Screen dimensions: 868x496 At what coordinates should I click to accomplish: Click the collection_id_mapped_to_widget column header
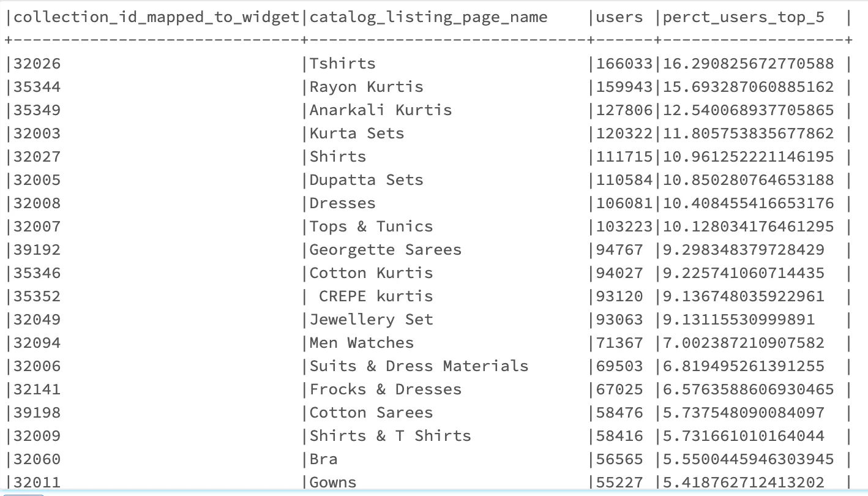pyautogui.click(x=157, y=17)
